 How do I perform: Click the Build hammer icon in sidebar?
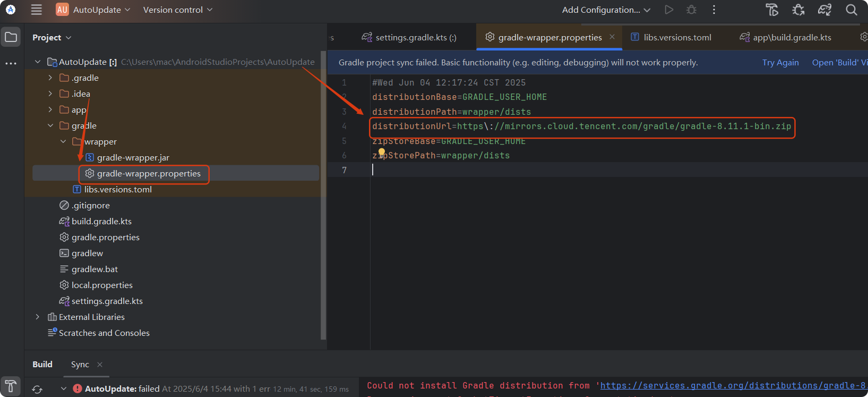point(11,386)
